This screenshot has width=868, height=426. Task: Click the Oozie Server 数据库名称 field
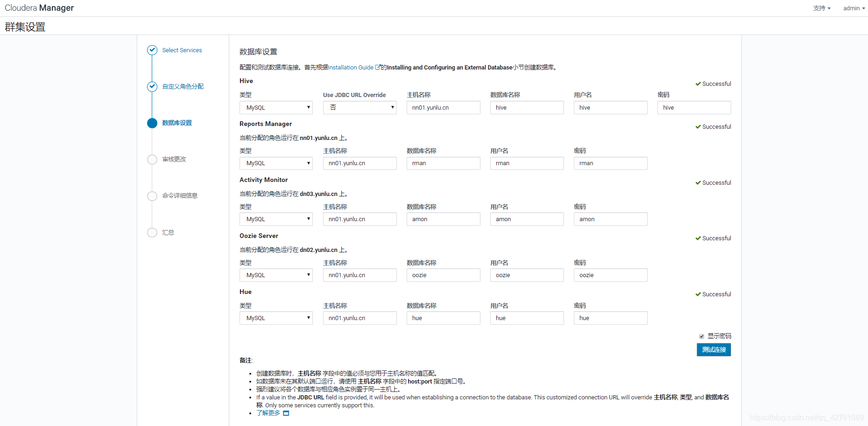click(x=444, y=275)
